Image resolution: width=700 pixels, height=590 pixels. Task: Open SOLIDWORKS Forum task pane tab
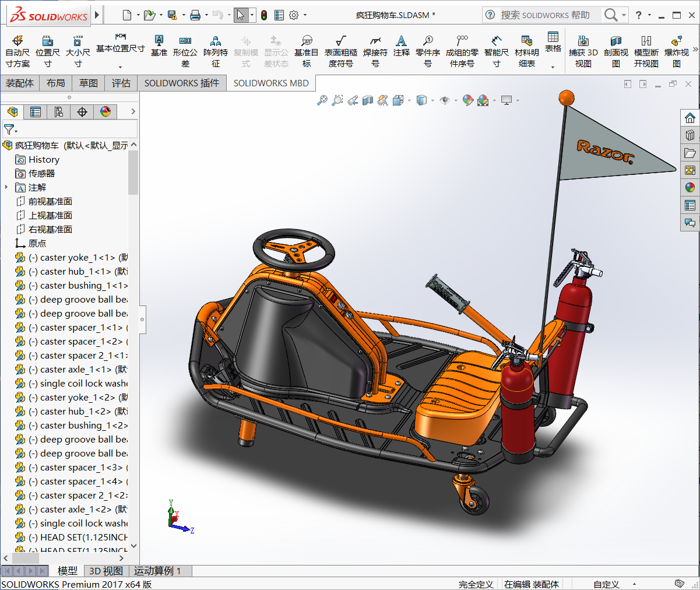[690, 223]
